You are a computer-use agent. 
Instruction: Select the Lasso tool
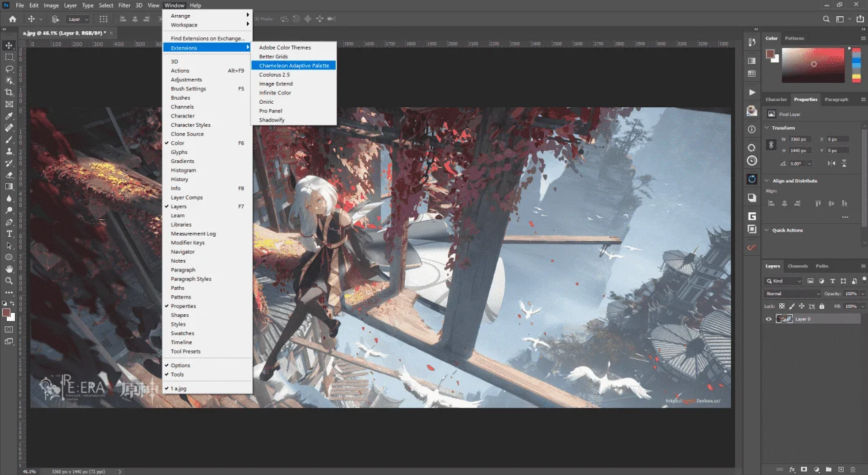pyautogui.click(x=9, y=69)
